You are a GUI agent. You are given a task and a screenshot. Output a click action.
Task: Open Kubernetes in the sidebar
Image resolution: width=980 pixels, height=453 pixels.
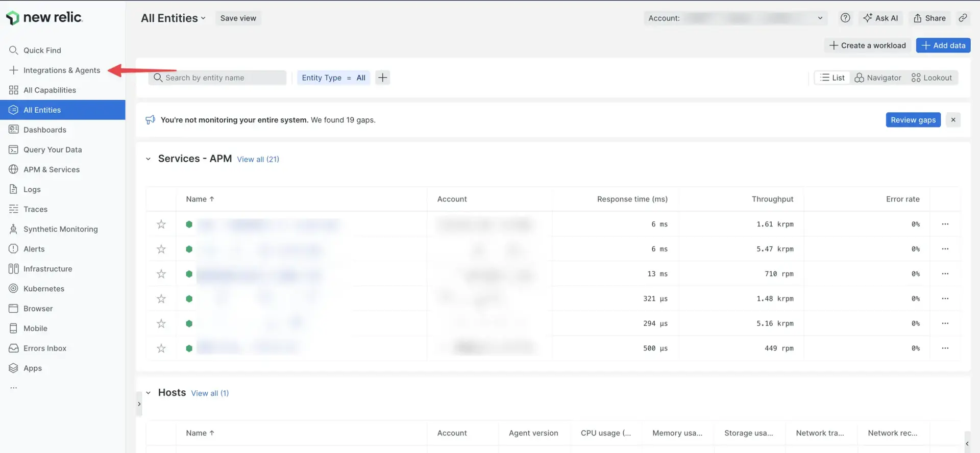(x=44, y=289)
